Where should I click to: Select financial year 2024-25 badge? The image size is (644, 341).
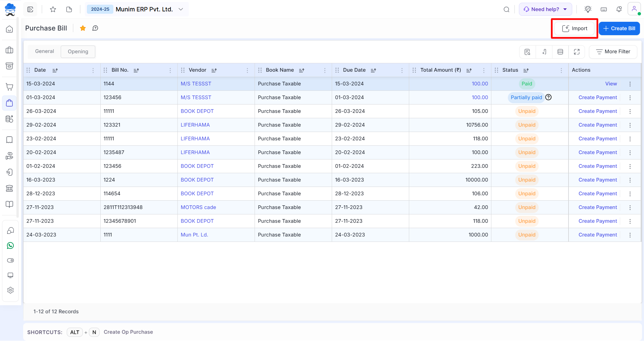(100, 9)
